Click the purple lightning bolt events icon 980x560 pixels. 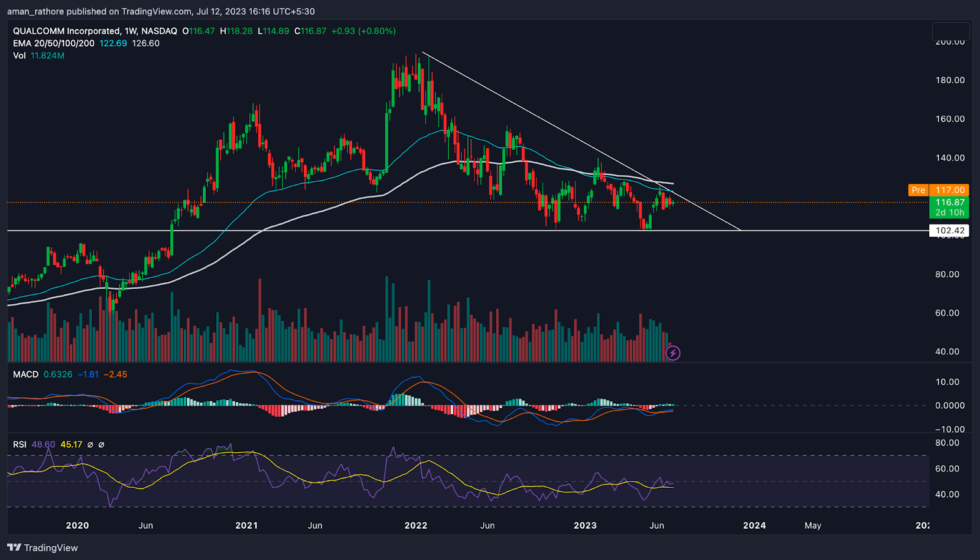(673, 353)
